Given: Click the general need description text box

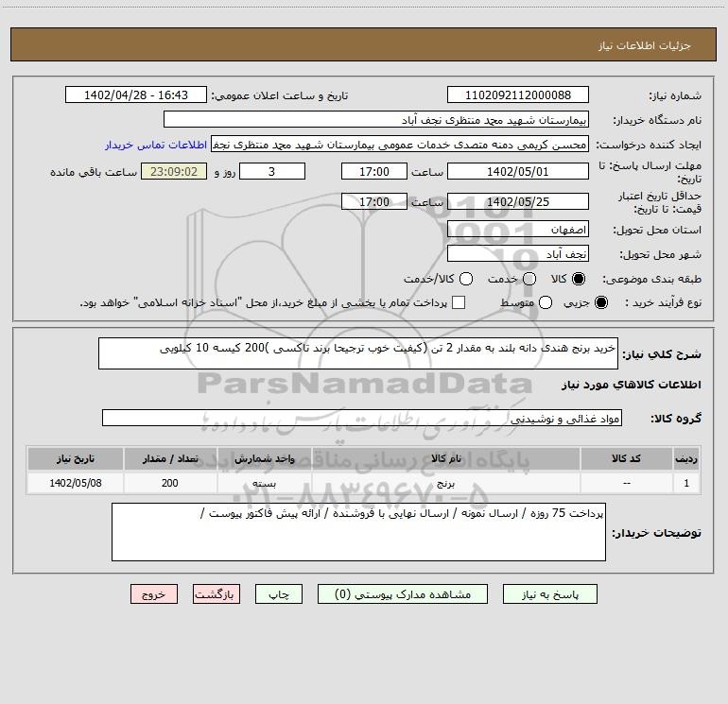Looking at the screenshot, I should pyautogui.click(x=358, y=353).
